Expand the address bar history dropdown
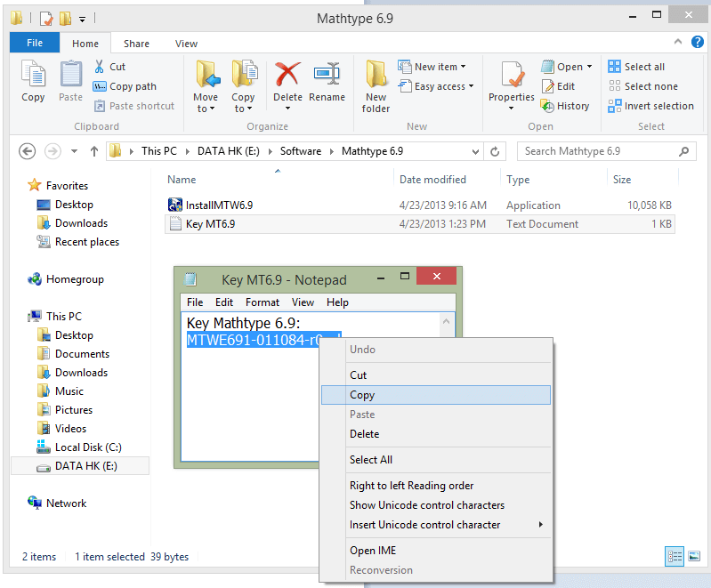This screenshot has width=711, height=588. click(x=475, y=151)
